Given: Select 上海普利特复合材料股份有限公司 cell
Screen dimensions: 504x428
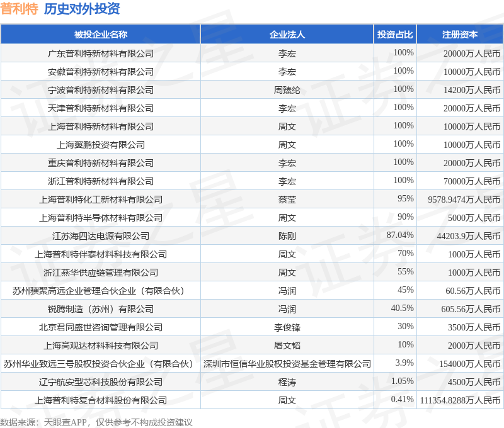Looking at the screenshot, I should 101,401.
